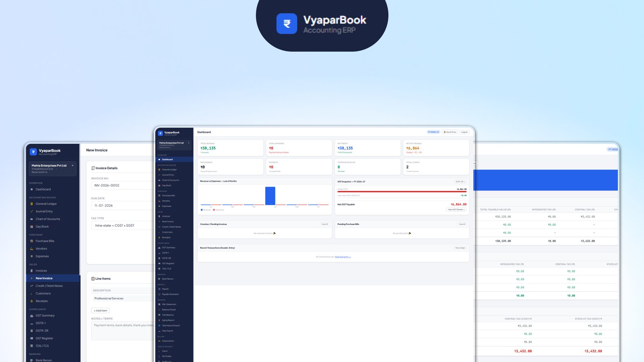Click the Purchase Bills icon in the New Invoice window
The height and width of the screenshot is (362, 644).
[x=32, y=241]
